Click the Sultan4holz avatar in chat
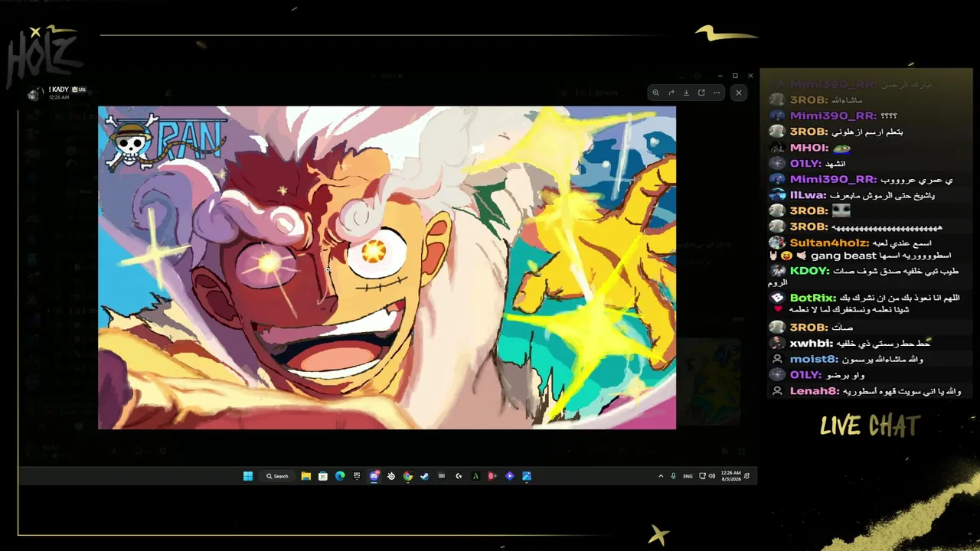Viewport: 980px width, 551px height. coord(777,243)
